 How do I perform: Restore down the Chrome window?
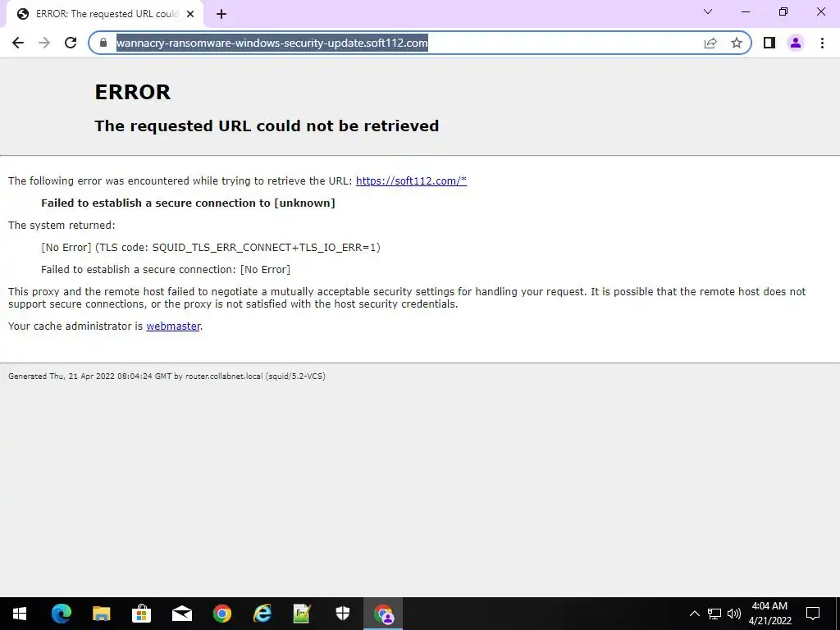point(783,11)
